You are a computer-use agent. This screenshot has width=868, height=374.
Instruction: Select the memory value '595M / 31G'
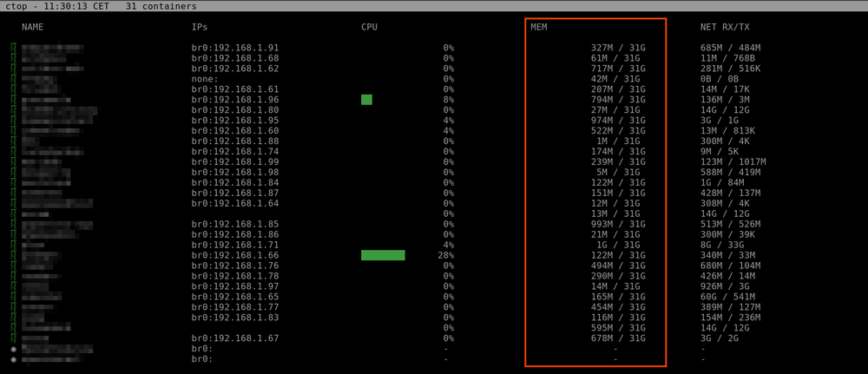coord(618,328)
